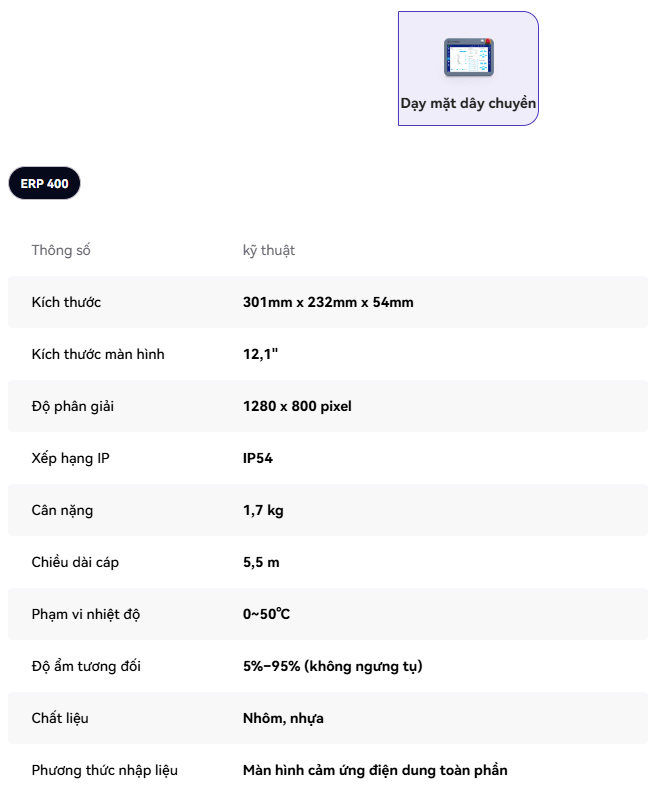Click the "Kích thước" row label

[x=66, y=302]
